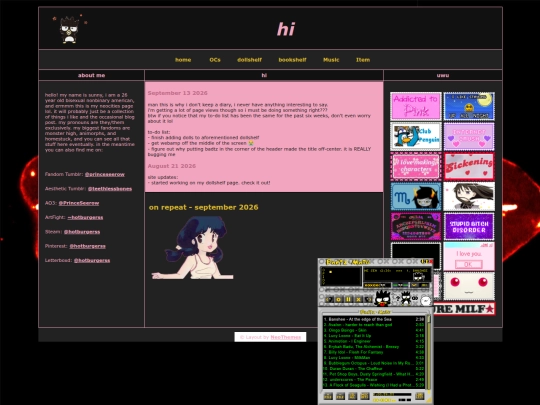Viewport: 540px width, 405px height.
Task: Select playlist track 12 underscores
Action: pos(374,380)
